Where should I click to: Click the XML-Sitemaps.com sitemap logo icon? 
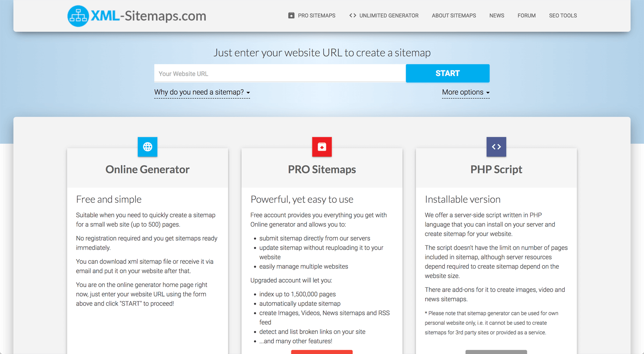coord(78,16)
